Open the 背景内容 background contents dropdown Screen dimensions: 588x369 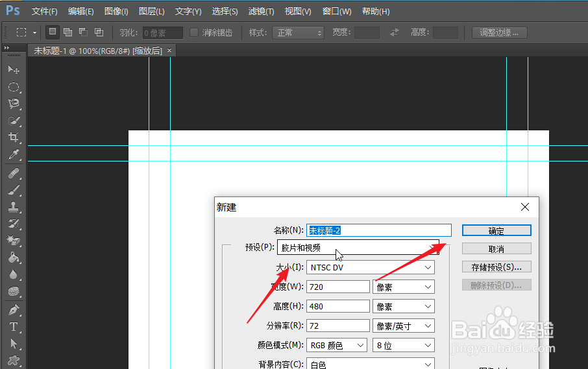click(x=371, y=364)
